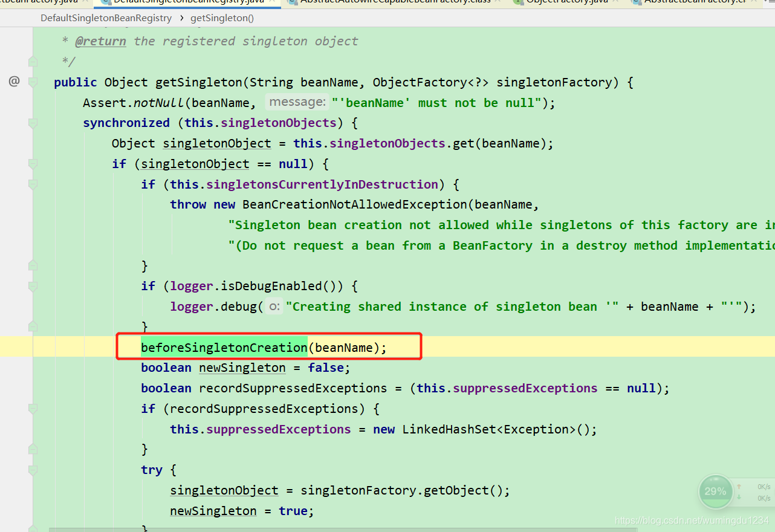Click the "Creating shared instance" string literal
This screenshot has width=775, height=532.
coord(453,307)
